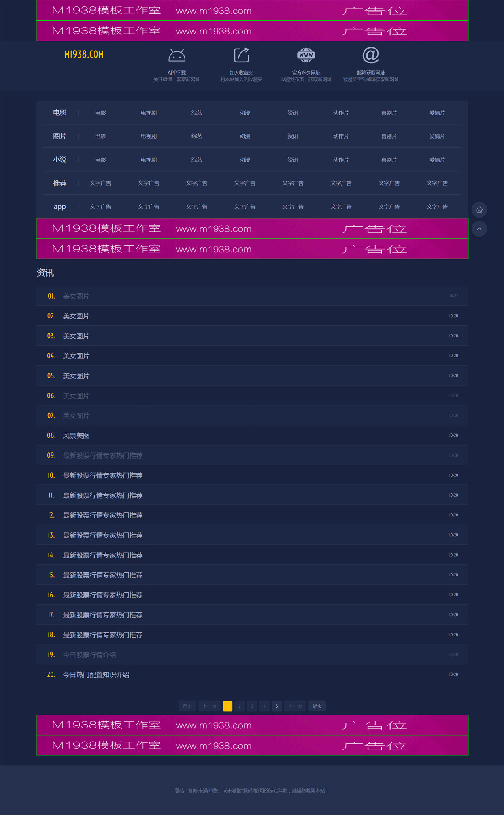Go to pagination page 2

pyautogui.click(x=240, y=706)
